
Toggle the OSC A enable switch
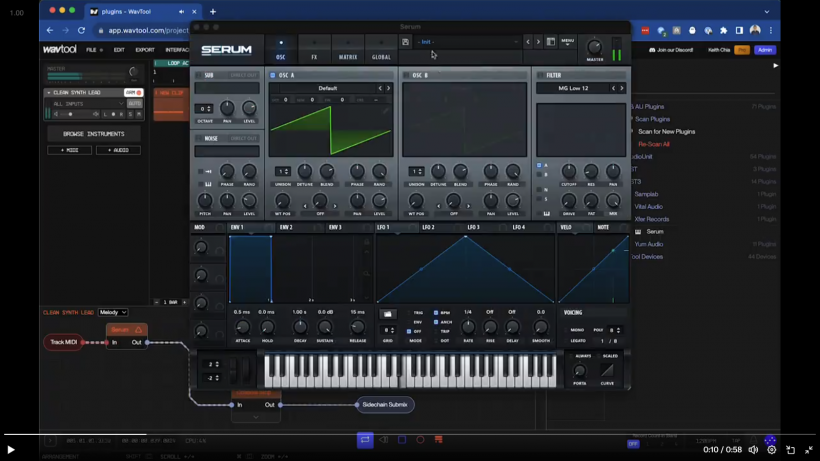coord(272,75)
